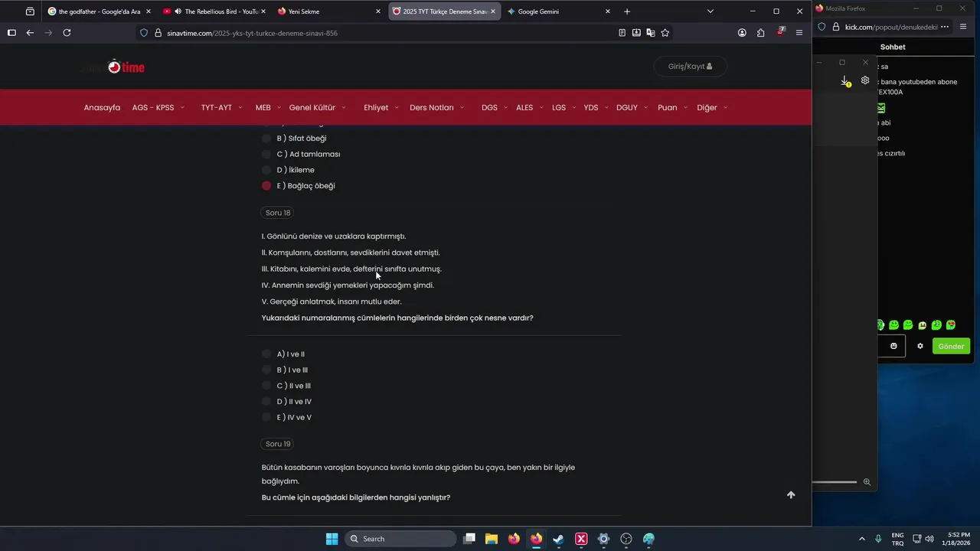
Task: Toggle the sidebar icon left of Back button
Action: [x=11, y=33]
